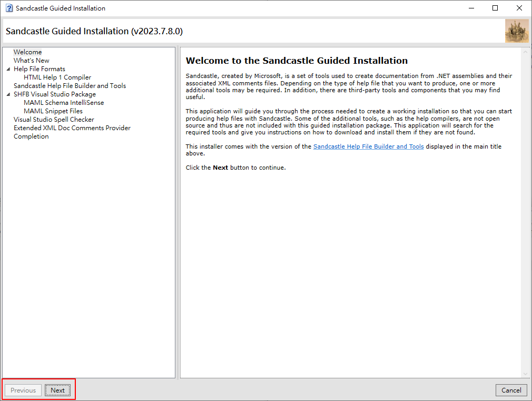
Task: Click the Sandcastle sand castle logo image
Action: 516,31
